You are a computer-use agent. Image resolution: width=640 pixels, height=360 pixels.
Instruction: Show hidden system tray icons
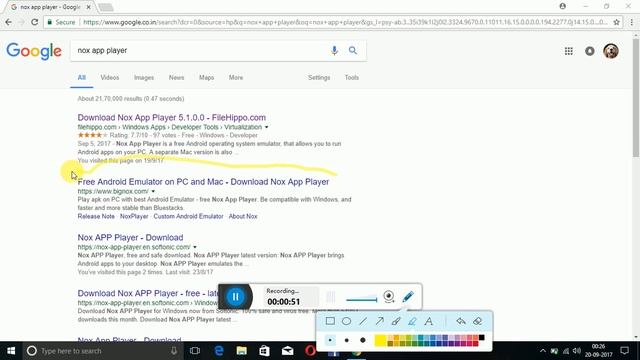pos(543,351)
